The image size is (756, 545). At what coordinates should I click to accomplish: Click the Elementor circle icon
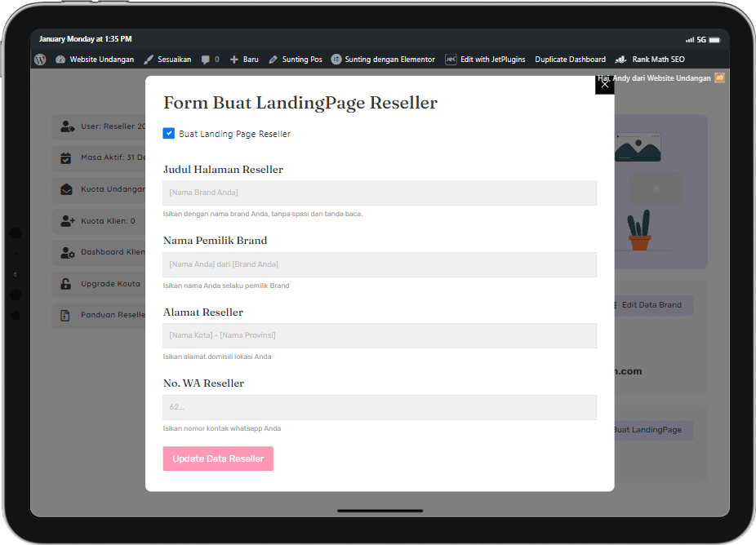pos(336,60)
